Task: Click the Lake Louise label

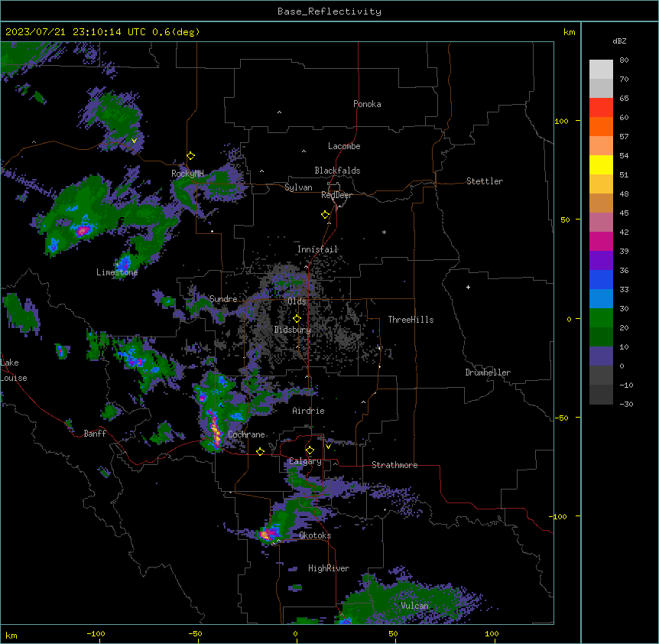Action: pos(14,370)
